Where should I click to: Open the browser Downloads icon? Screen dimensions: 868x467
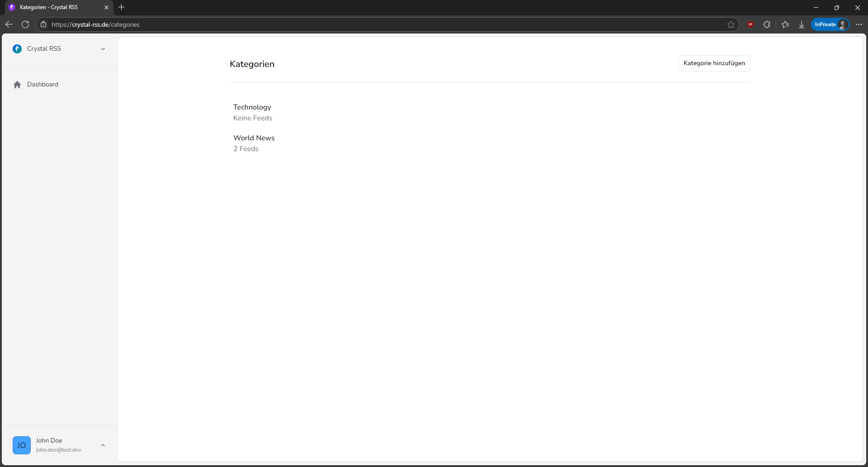click(x=802, y=24)
